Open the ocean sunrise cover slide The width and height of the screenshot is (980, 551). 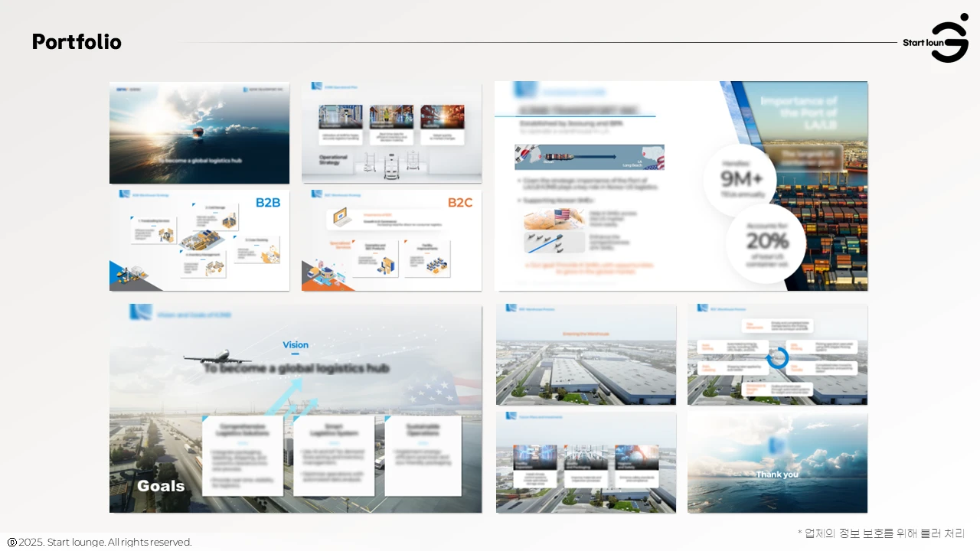[x=199, y=132]
